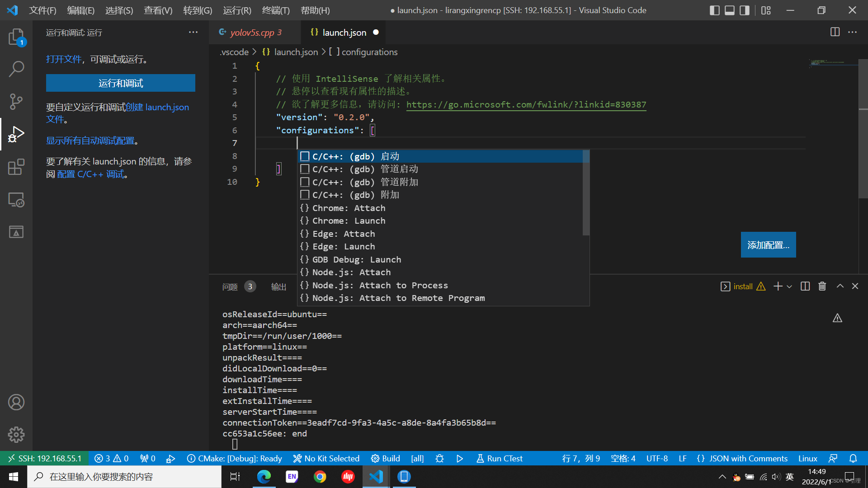Switch to the 输出 panel tab
The width and height of the screenshot is (868, 488).
tap(278, 286)
